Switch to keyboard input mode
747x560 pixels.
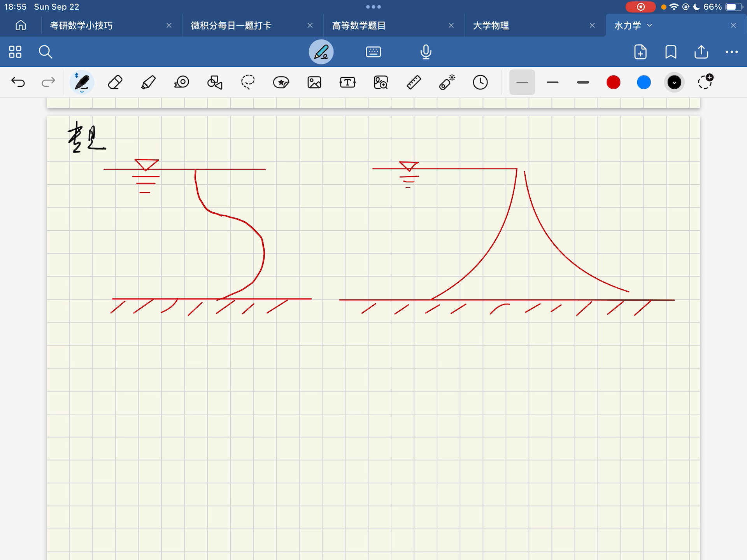tap(373, 52)
